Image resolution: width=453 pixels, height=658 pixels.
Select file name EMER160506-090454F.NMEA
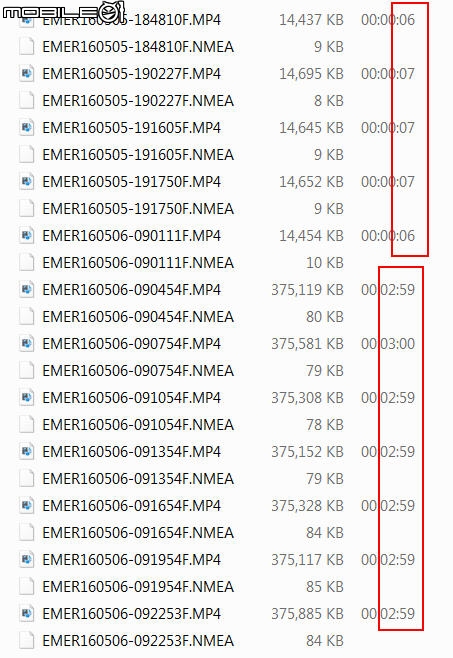point(138,317)
